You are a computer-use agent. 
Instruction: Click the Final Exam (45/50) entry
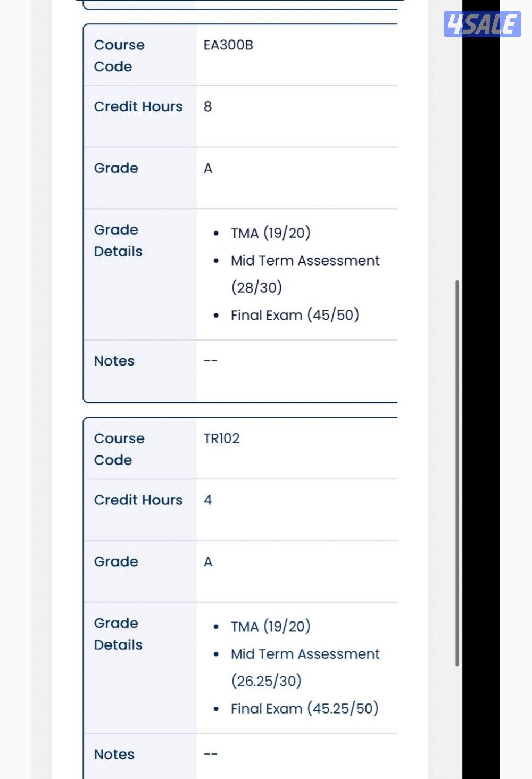tap(295, 315)
